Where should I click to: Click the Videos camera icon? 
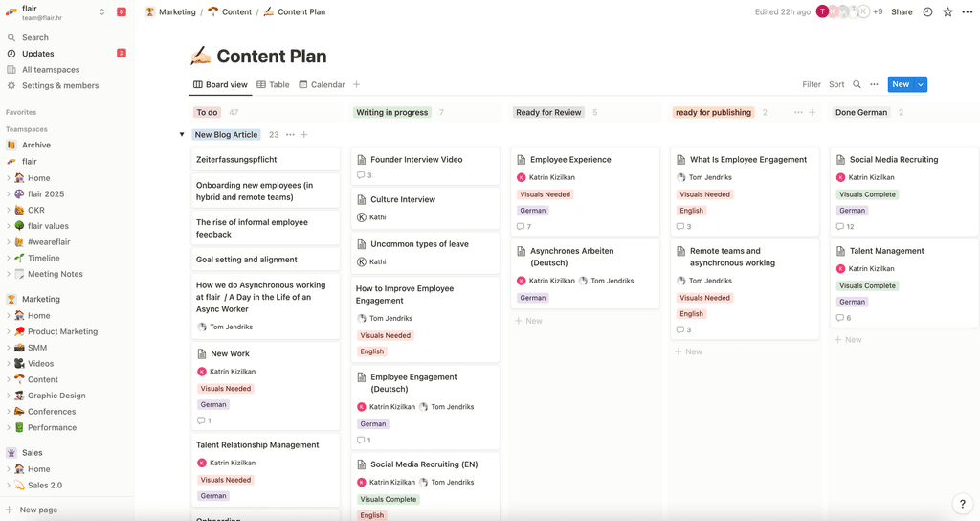[19, 363]
